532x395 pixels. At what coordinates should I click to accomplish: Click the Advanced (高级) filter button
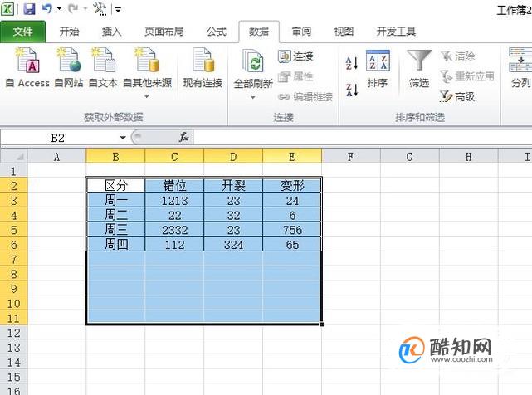[x=457, y=97]
